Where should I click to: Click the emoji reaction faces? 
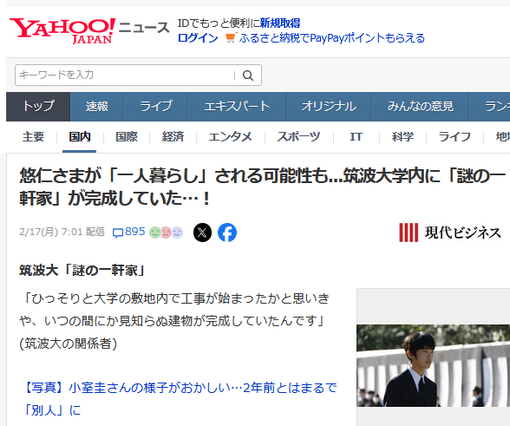coord(166,232)
